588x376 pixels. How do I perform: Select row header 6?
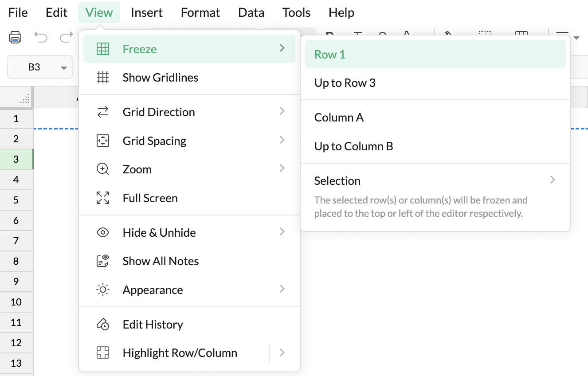[16, 220]
